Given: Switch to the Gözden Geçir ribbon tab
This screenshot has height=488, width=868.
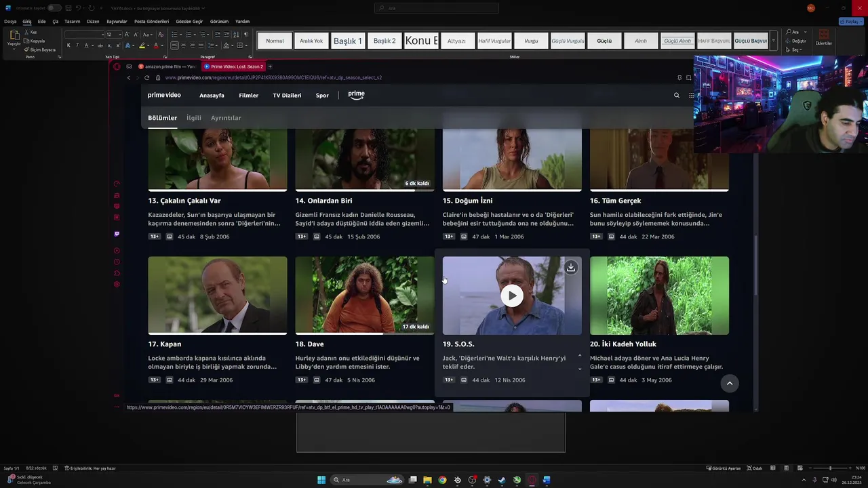Looking at the screenshot, I should (189, 22).
